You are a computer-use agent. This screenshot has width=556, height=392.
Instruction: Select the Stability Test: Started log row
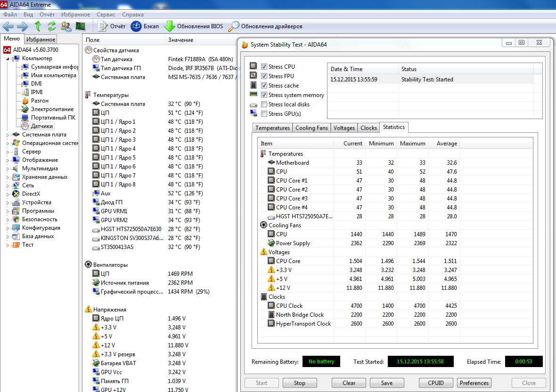(x=431, y=80)
